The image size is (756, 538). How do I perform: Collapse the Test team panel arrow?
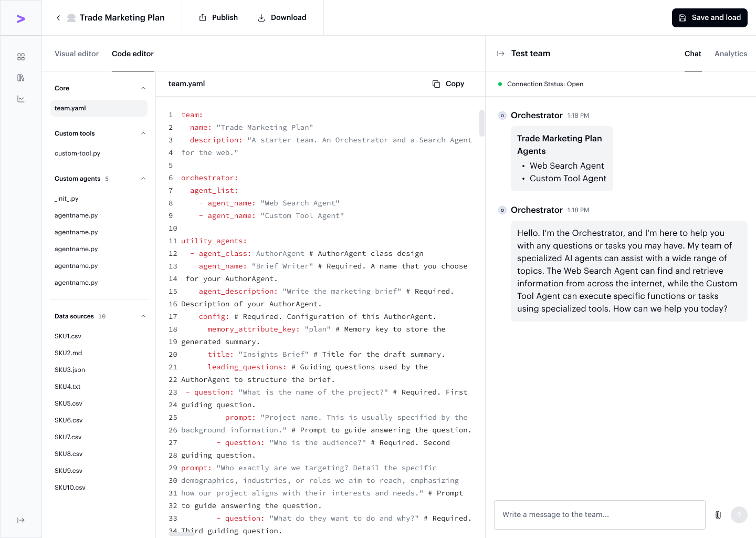(501, 54)
